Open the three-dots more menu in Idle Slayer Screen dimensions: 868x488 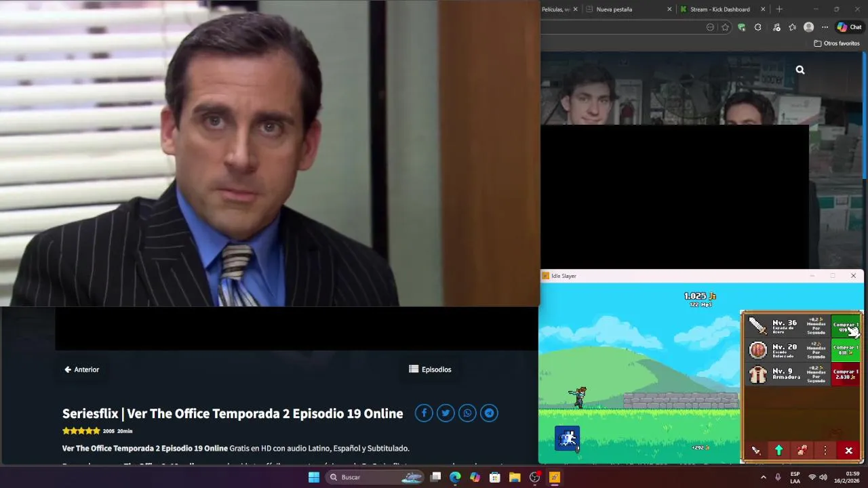click(x=825, y=451)
